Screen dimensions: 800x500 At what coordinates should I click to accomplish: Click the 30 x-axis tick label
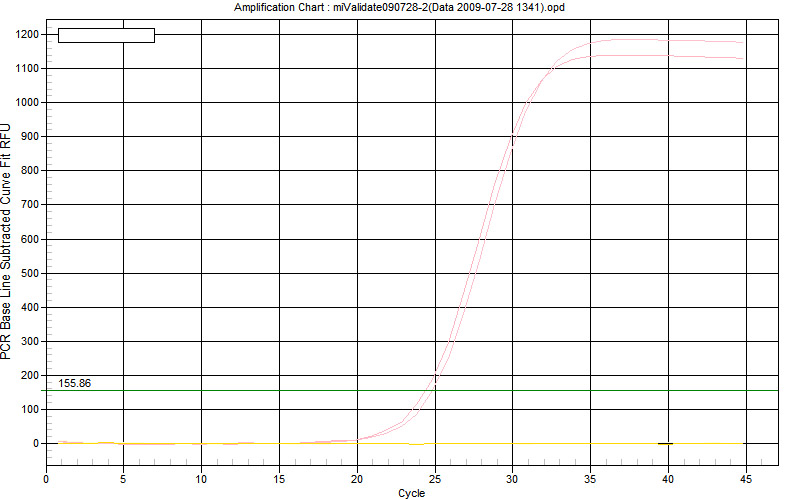pos(512,479)
